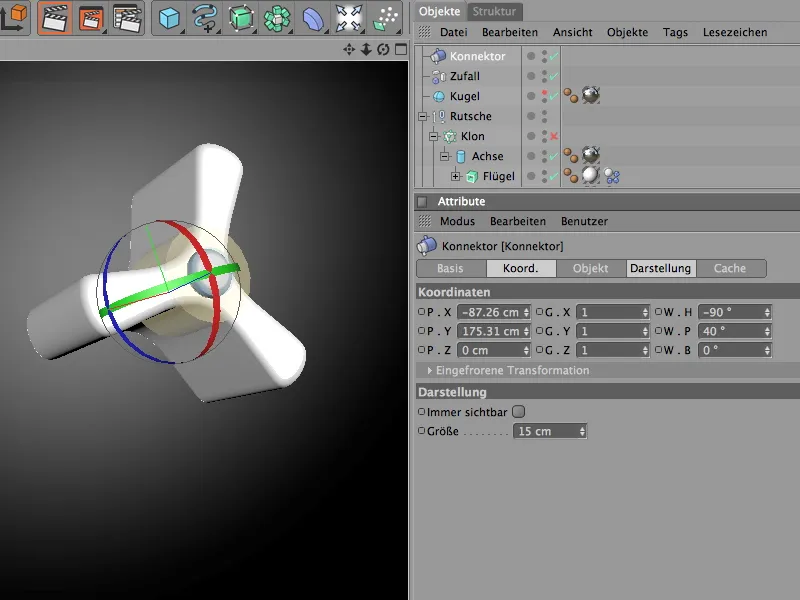Open the spline tools icon
This screenshot has width=800, height=600.
tap(205, 18)
